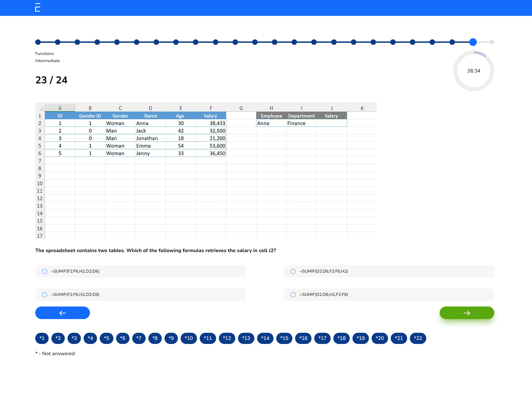Image resolution: width=532 pixels, height=394 pixels.
Task: Click the highlighted progress dot on the timeline
Action: point(473,42)
